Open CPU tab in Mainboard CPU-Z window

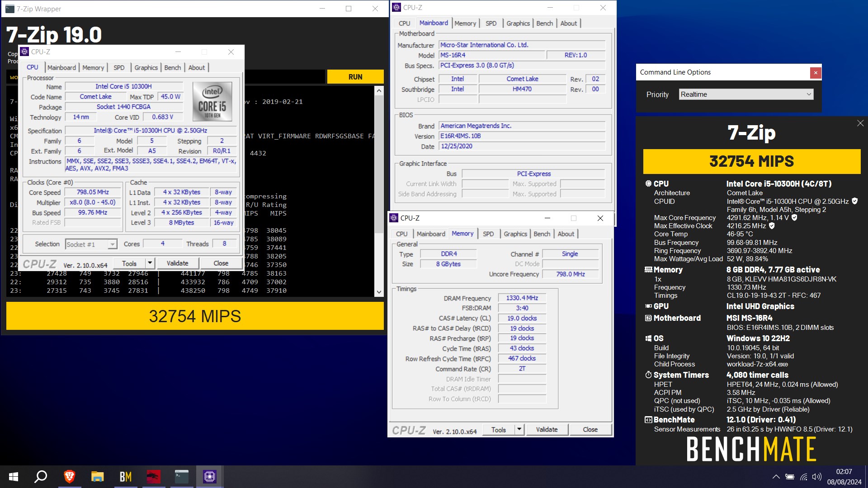[x=404, y=23]
